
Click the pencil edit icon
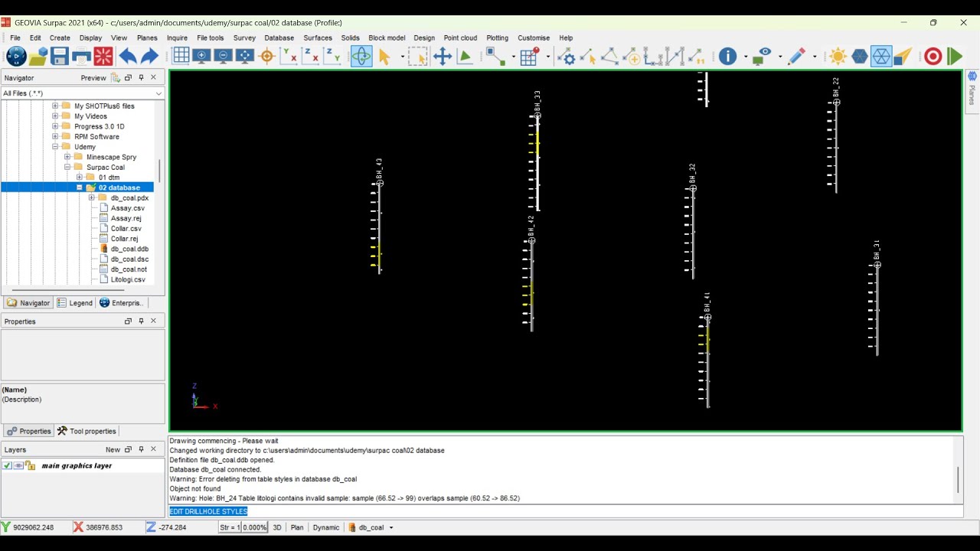coord(796,56)
